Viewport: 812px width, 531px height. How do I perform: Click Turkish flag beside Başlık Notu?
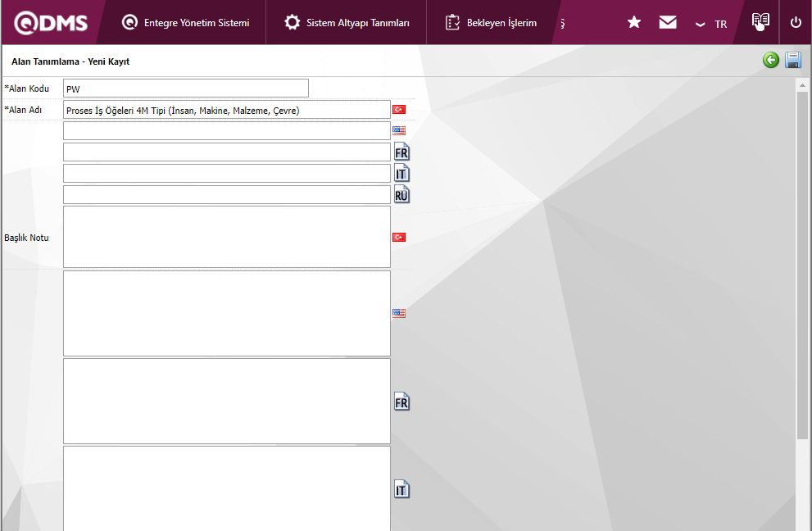click(x=399, y=238)
